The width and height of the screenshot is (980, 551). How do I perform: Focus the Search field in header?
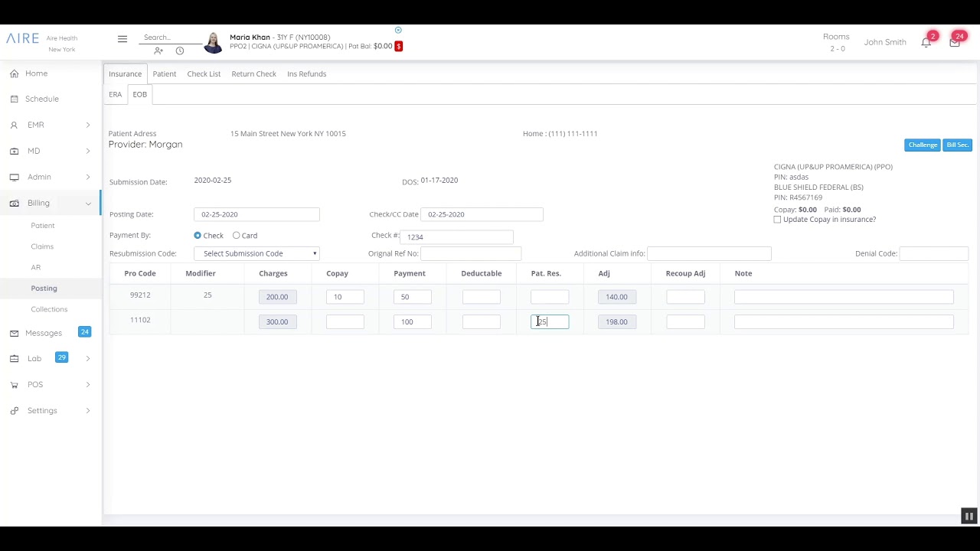[170, 37]
